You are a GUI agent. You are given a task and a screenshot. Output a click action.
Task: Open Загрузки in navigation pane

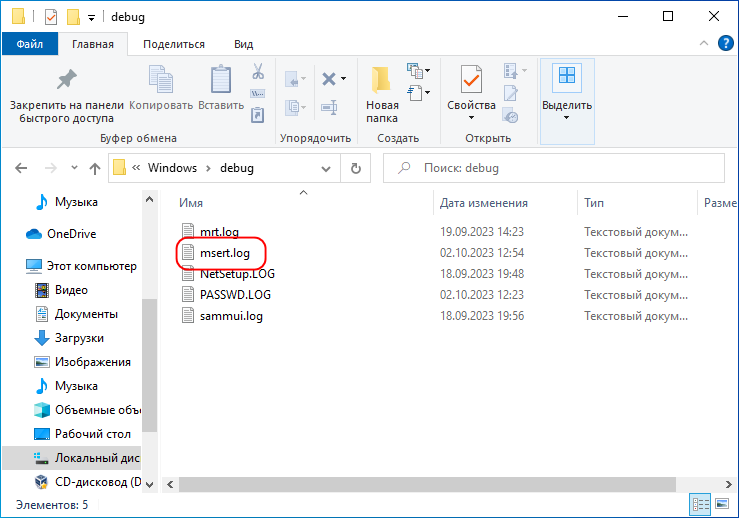point(79,338)
